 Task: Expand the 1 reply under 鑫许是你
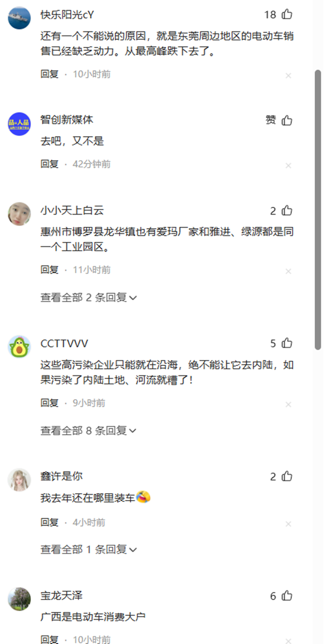point(89,549)
